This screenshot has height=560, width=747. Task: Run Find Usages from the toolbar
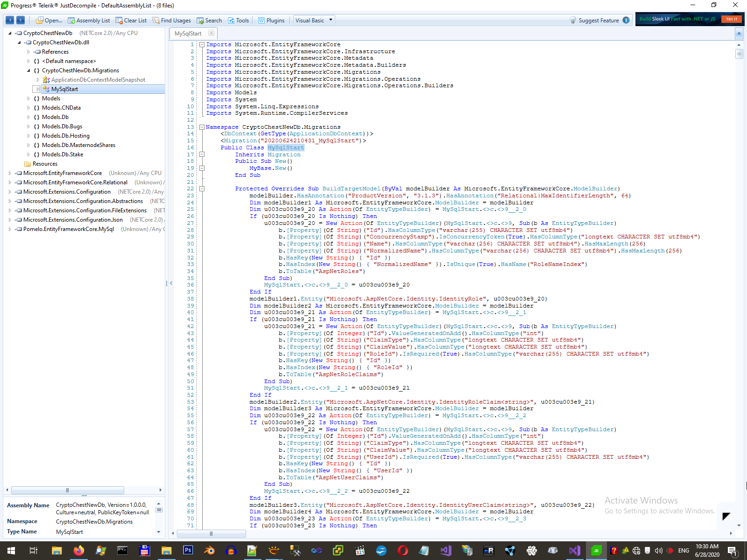coord(172,20)
